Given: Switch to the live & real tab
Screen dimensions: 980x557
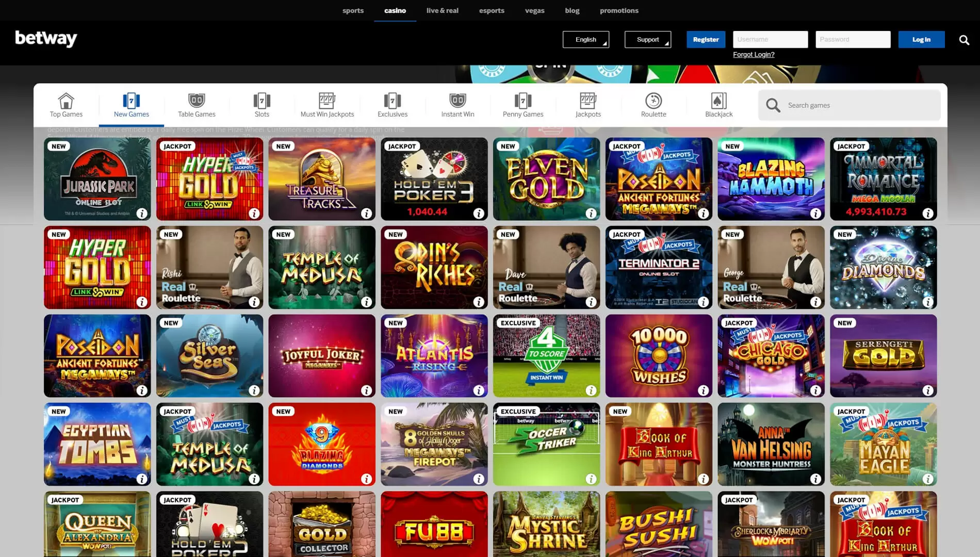Looking at the screenshot, I should pyautogui.click(x=442, y=10).
